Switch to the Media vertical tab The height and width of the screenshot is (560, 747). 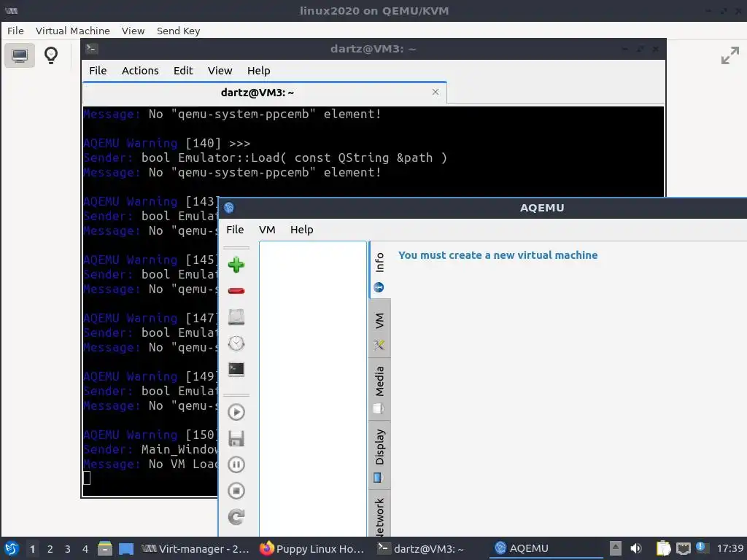click(379, 389)
